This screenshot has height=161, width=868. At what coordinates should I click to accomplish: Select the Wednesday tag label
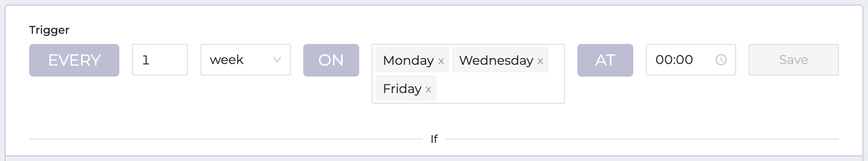496,60
